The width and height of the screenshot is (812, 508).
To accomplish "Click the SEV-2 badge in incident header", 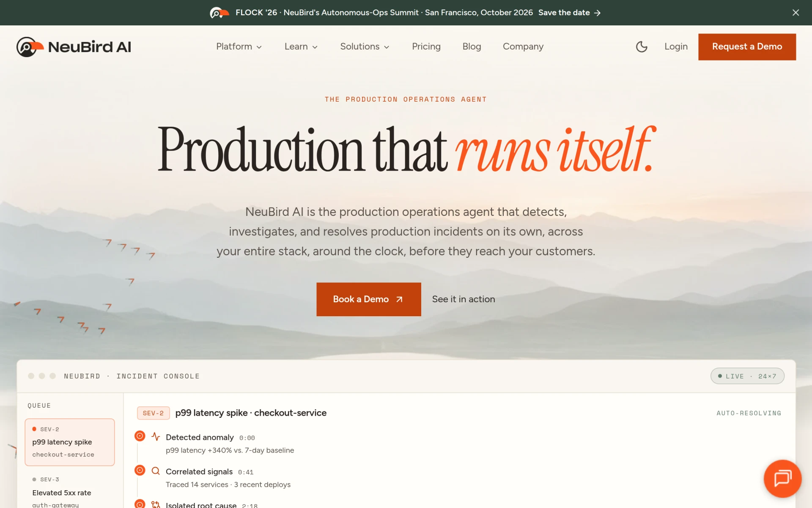I will (153, 413).
